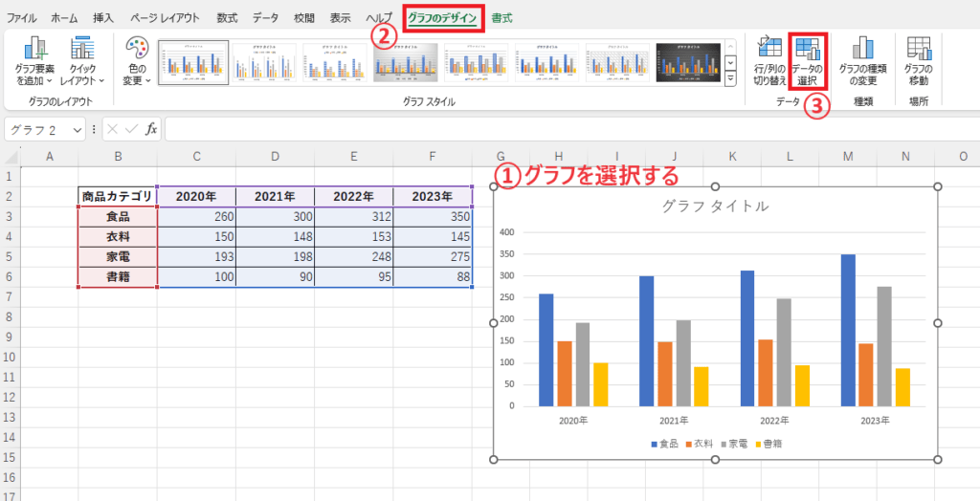The image size is (980, 501).
Task: Select the sixth chart style thumbnail
Action: [x=546, y=62]
